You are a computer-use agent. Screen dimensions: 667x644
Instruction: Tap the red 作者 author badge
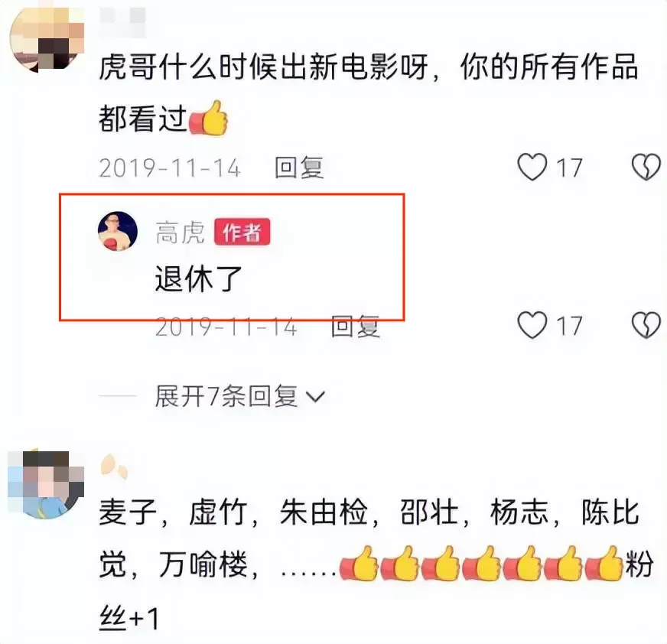242,232
